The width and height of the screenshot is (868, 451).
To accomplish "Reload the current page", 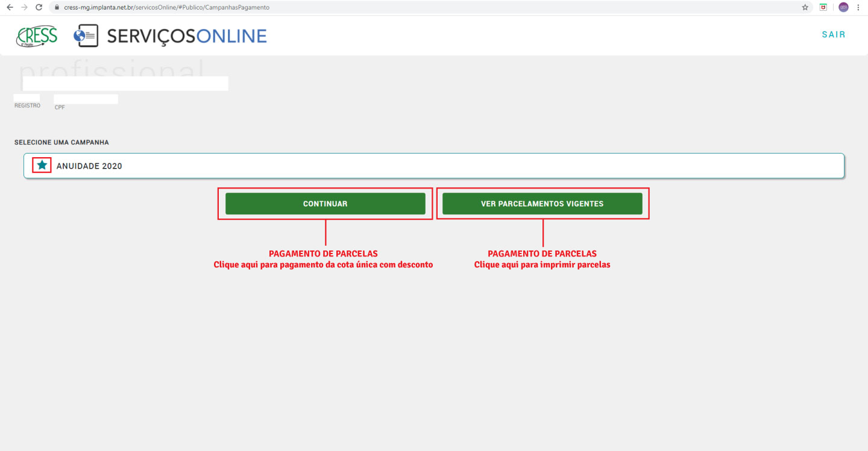I will (x=39, y=7).
